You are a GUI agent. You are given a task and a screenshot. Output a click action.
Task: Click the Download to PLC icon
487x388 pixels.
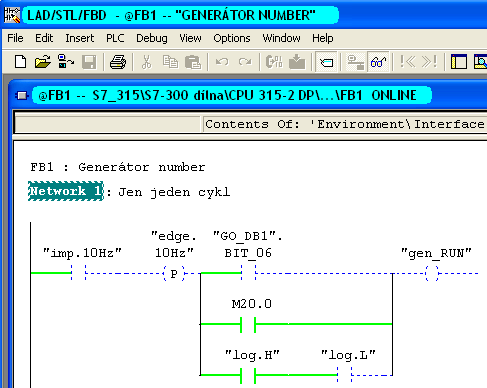(x=297, y=62)
